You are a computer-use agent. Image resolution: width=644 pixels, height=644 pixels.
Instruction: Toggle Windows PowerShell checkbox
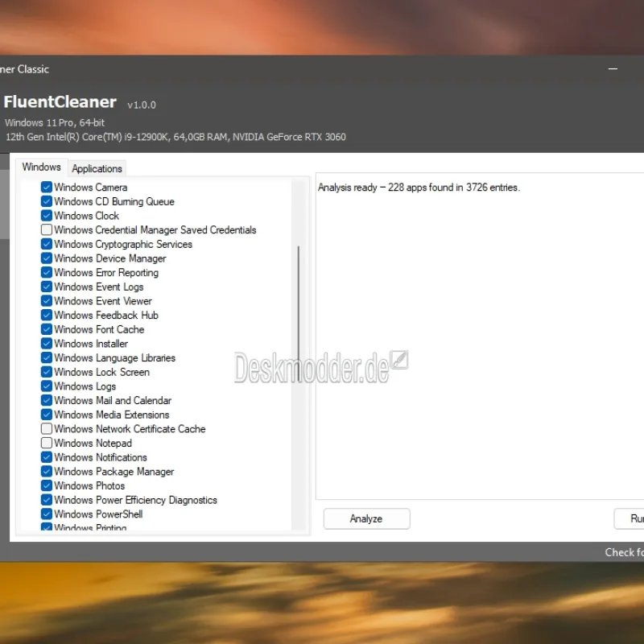coord(47,514)
